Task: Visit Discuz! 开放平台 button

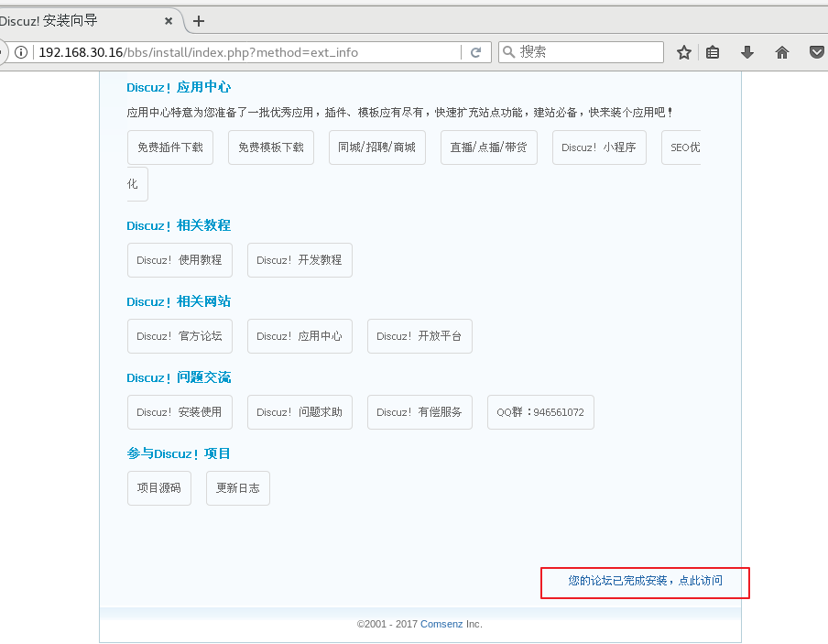Action: pyautogui.click(x=419, y=336)
